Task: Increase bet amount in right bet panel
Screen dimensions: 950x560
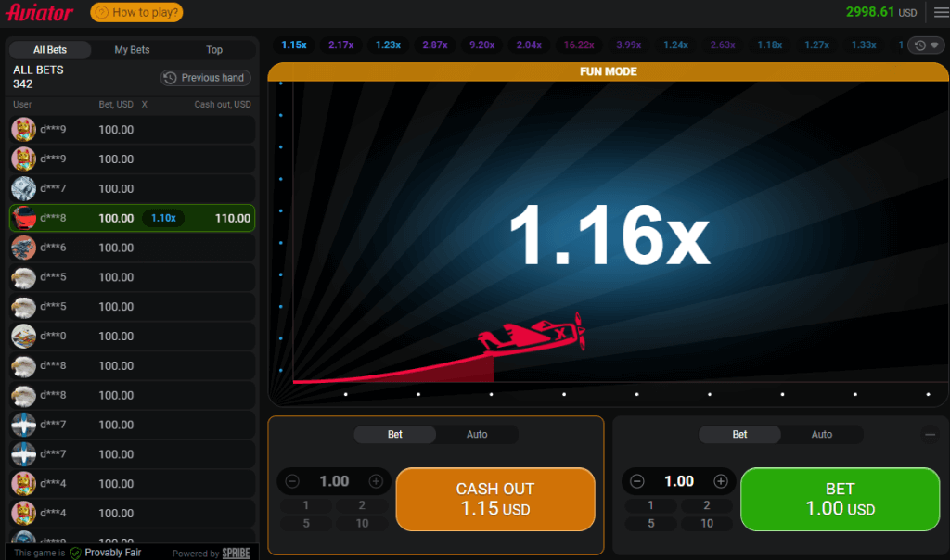Action: (x=721, y=481)
